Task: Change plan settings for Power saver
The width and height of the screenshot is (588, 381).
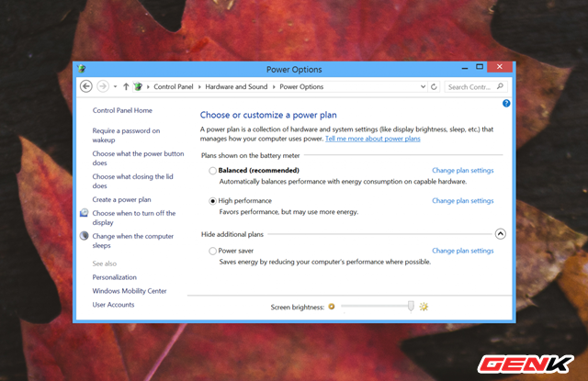Action: 463,251
